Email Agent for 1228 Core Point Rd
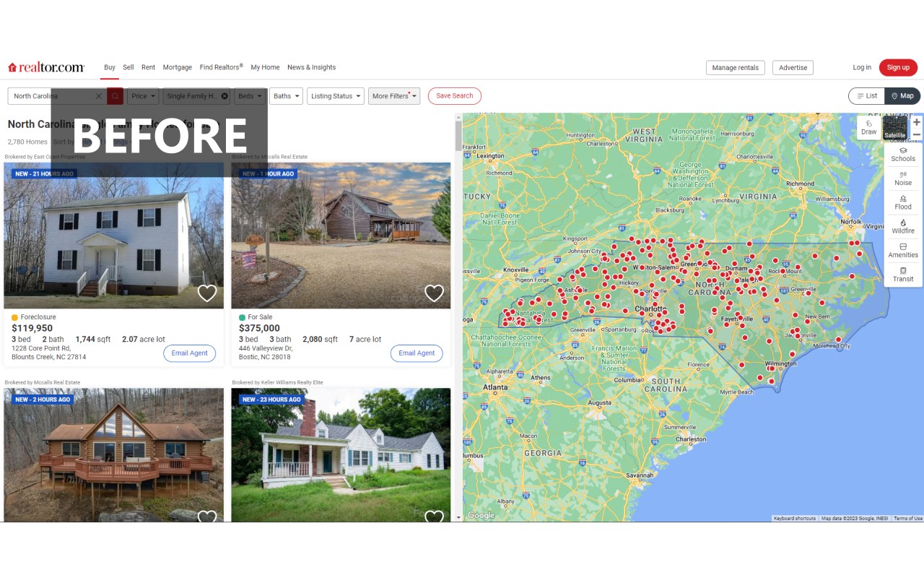Image resolution: width=924 pixels, height=578 pixels. pos(190,353)
